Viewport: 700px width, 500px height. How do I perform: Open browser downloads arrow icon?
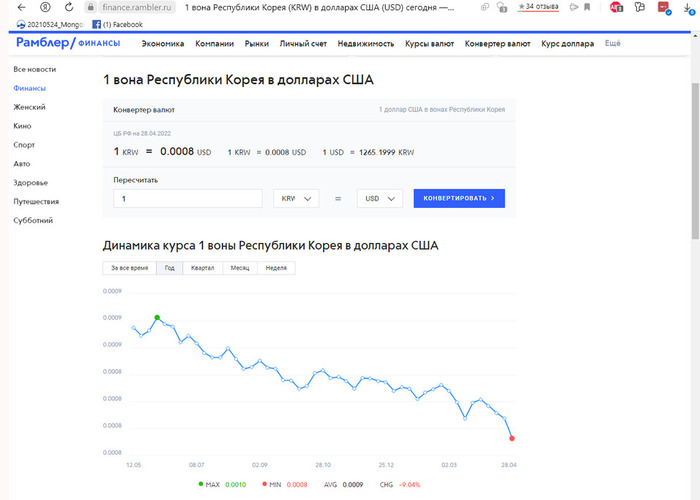click(685, 7)
